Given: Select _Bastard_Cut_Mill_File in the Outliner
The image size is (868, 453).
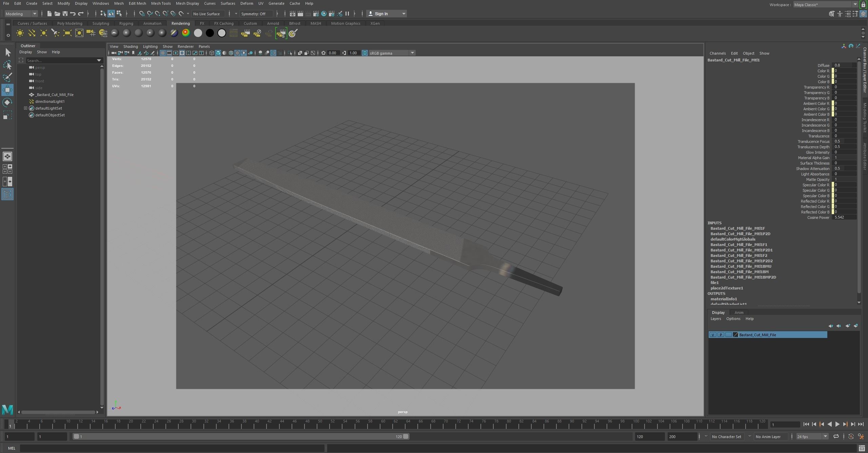Looking at the screenshot, I should tap(54, 95).
